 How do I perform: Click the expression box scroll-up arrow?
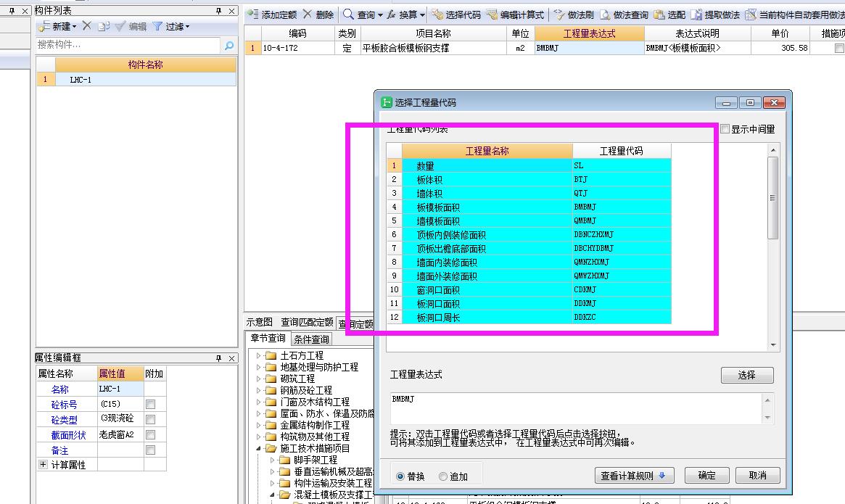tap(767, 400)
